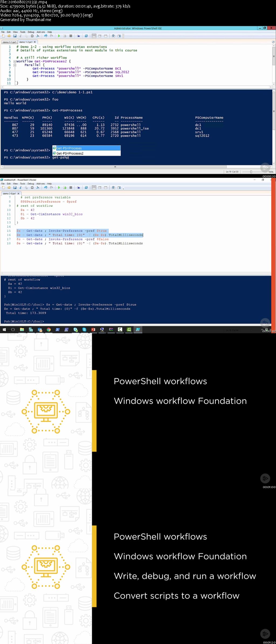The height and width of the screenshot is (644, 276).
Task: Open PowerPoint from taskbar
Action: pyautogui.click(x=93, y=329)
